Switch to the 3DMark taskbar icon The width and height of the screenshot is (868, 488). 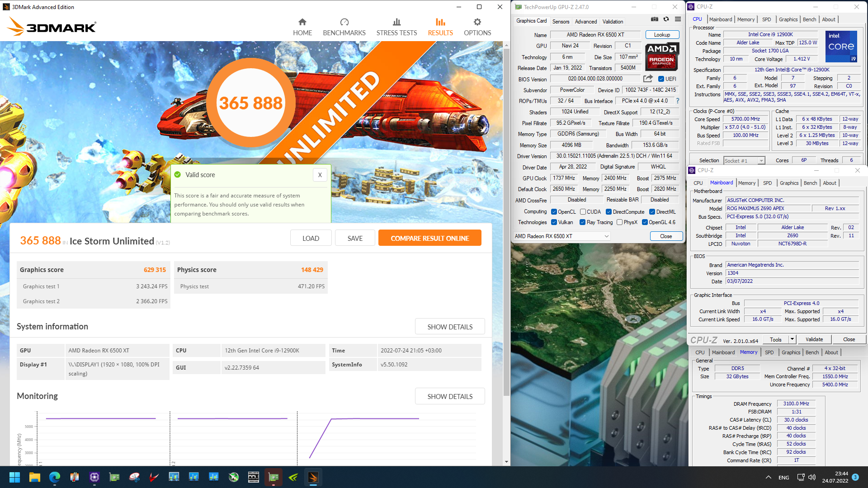pyautogui.click(x=313, y=477)
